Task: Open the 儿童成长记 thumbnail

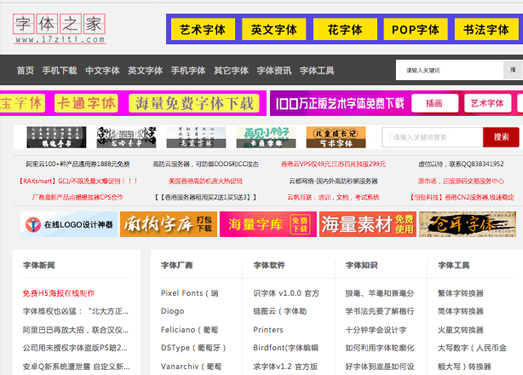Action: (x=336, y=137)
